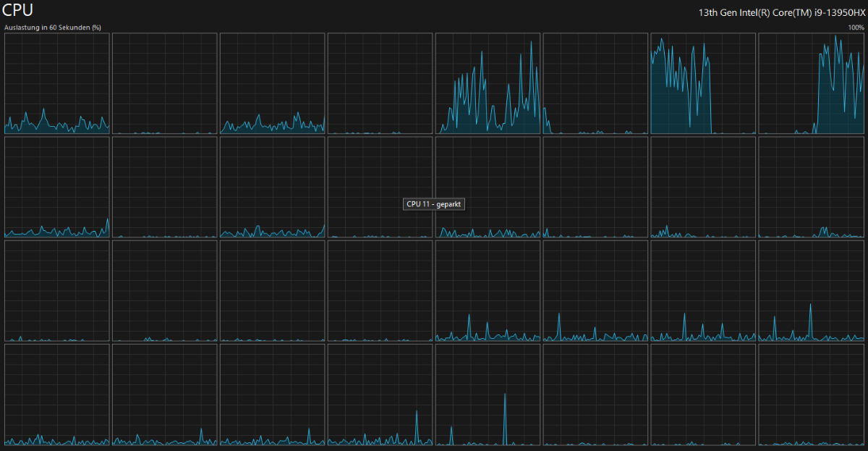868x451 pixels.
Task: Select the idle CPU 1 graph
Action: coord(164,83)
